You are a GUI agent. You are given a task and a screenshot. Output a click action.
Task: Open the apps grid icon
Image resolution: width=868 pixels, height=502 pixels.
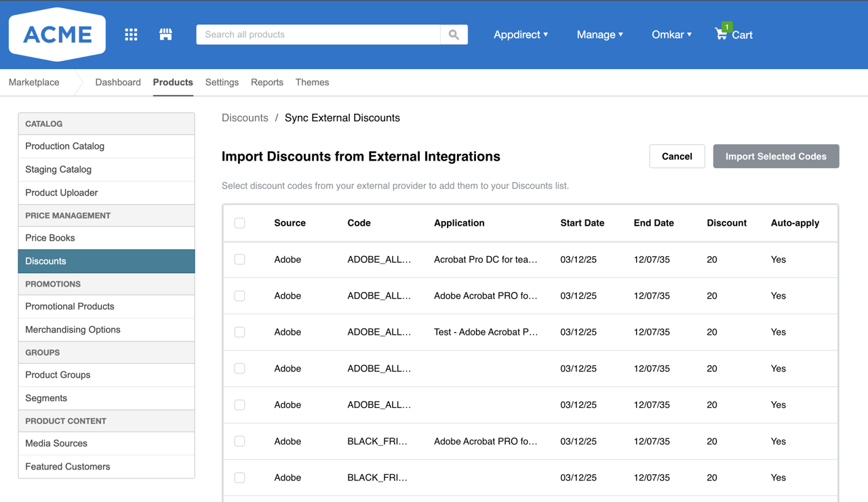coord(131,35)
